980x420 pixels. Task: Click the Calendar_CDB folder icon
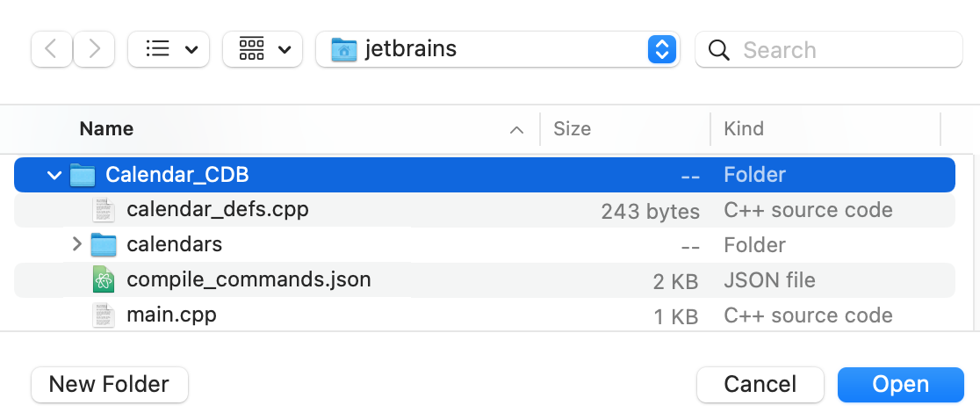(x=83, y=175)
